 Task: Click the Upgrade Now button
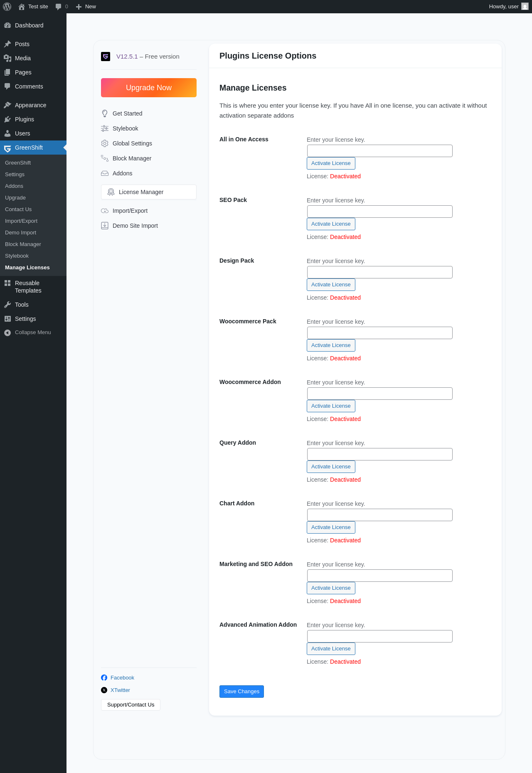149,88
